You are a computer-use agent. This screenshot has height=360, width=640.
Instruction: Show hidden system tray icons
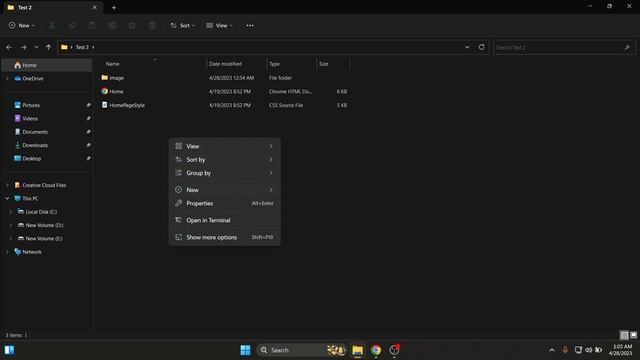click(552, 350)
